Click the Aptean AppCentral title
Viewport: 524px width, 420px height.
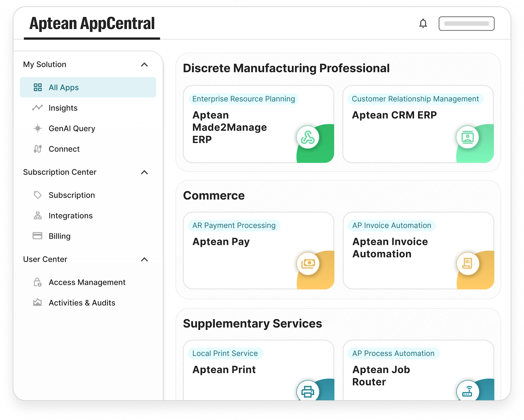(92, 23)
